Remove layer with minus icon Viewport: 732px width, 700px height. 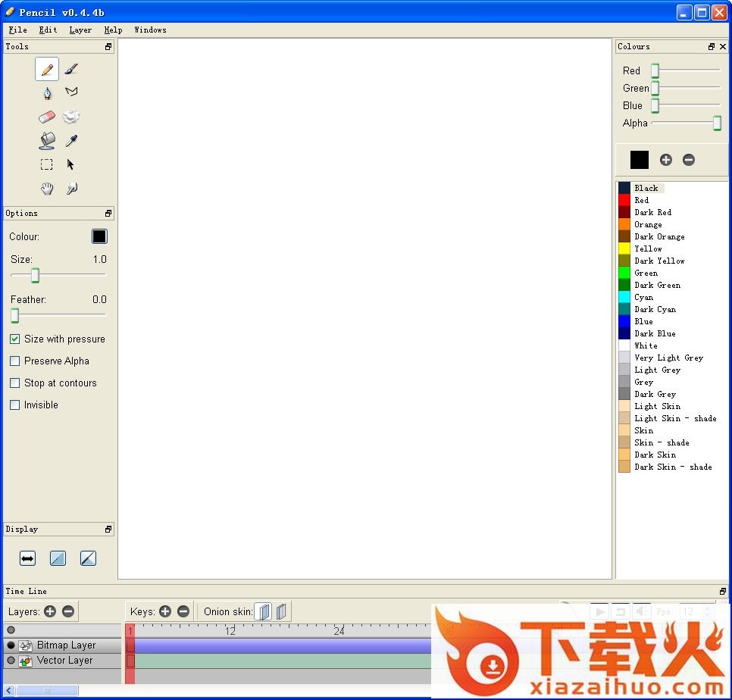point(68,611)
